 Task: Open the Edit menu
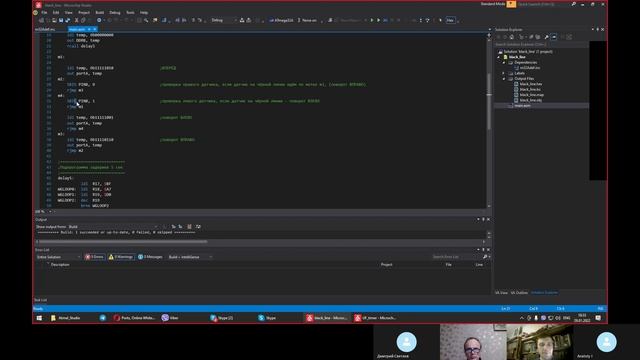tap(56, 13)
